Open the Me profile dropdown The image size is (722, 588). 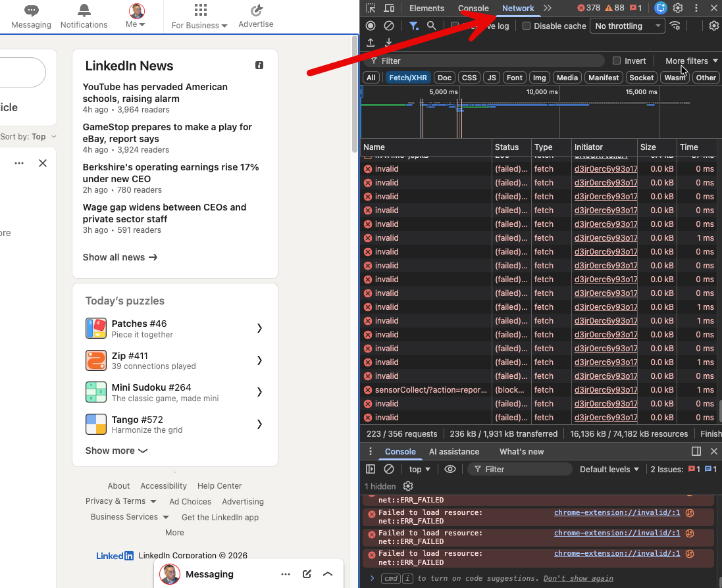(136, 16)
